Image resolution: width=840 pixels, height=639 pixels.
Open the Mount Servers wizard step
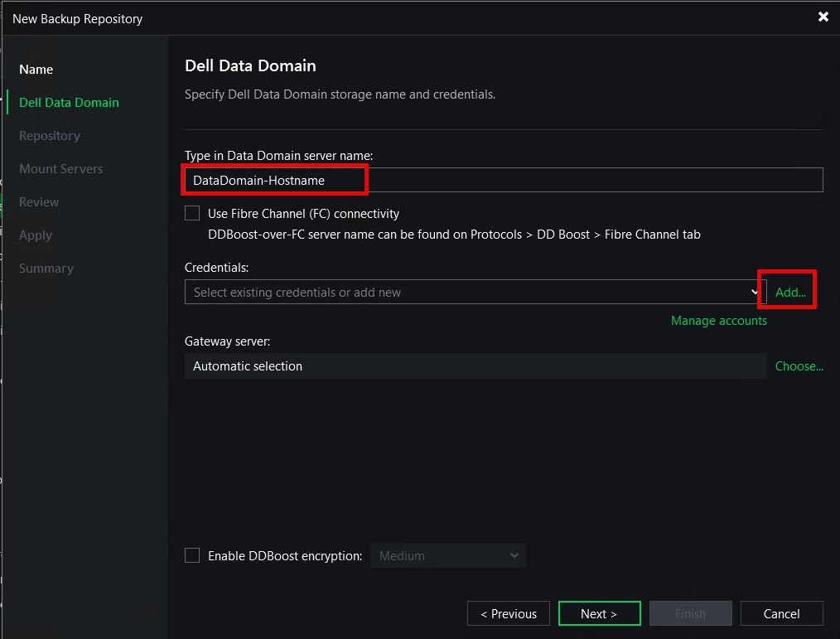pyautogui.click(x=61, y=169)
